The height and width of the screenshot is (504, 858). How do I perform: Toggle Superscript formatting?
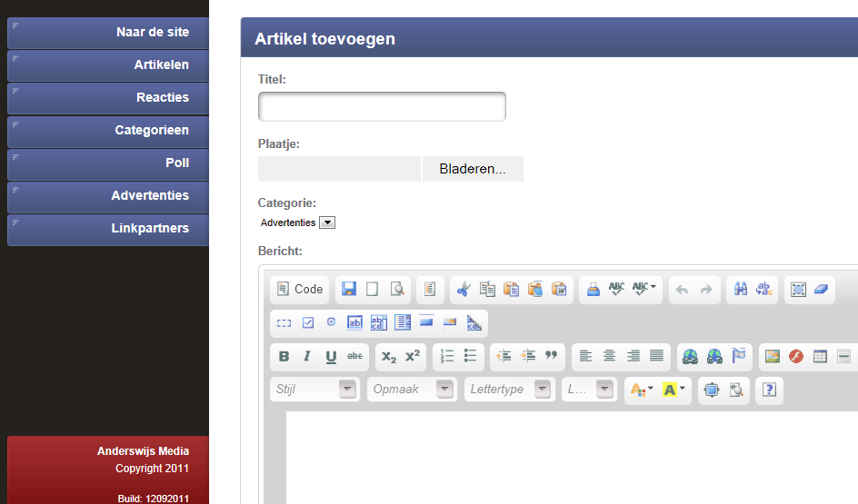413,356
